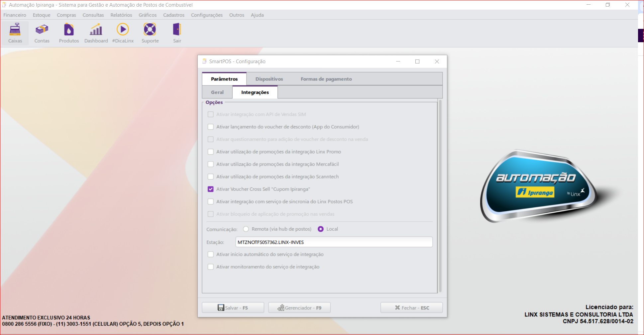The width and height of the screenshot is (644, 335).
Task: Enable promoções da integração Linx Promo
Action: [x=211, y=152]
